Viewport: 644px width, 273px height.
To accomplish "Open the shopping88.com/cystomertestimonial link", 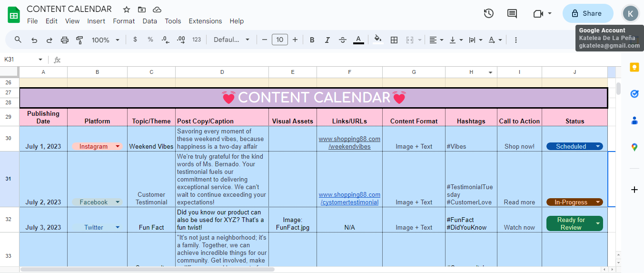I will point(349,198).
